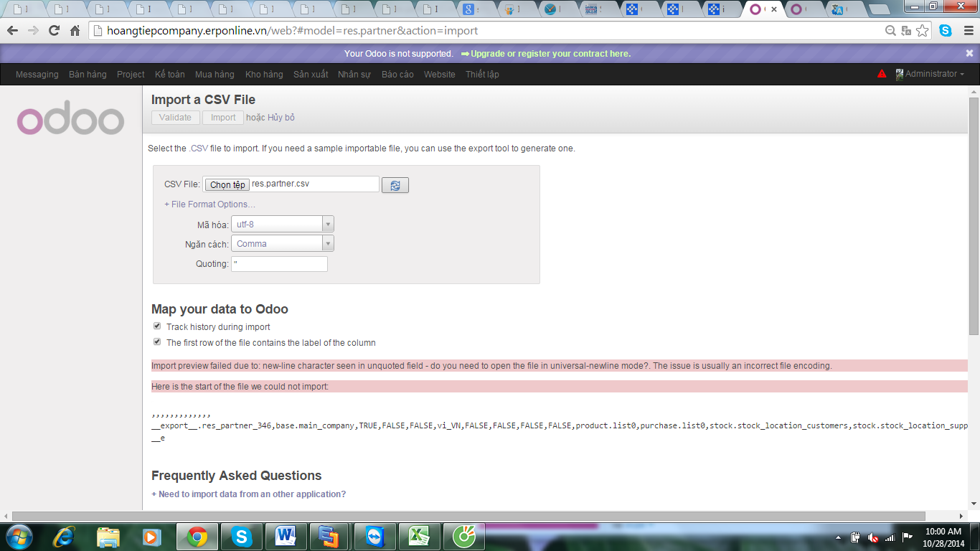Click the browser address bar

click(x=488, y=31)
